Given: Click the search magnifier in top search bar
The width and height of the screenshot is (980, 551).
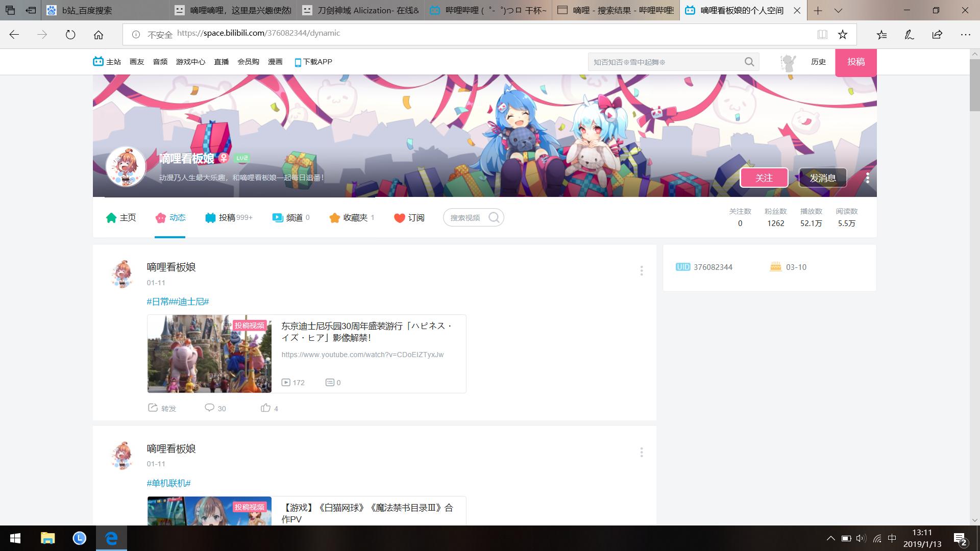Looking at the screenshot, I should click(749, 62).
